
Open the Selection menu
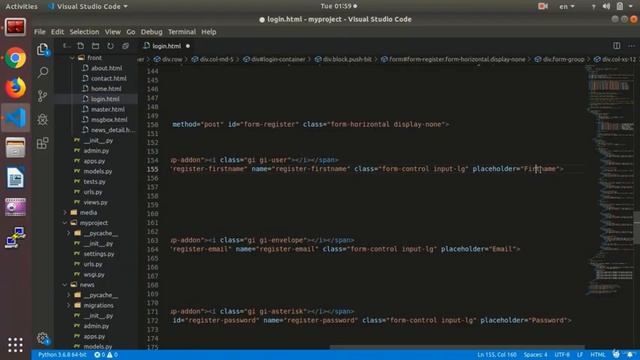pos(84,32)
